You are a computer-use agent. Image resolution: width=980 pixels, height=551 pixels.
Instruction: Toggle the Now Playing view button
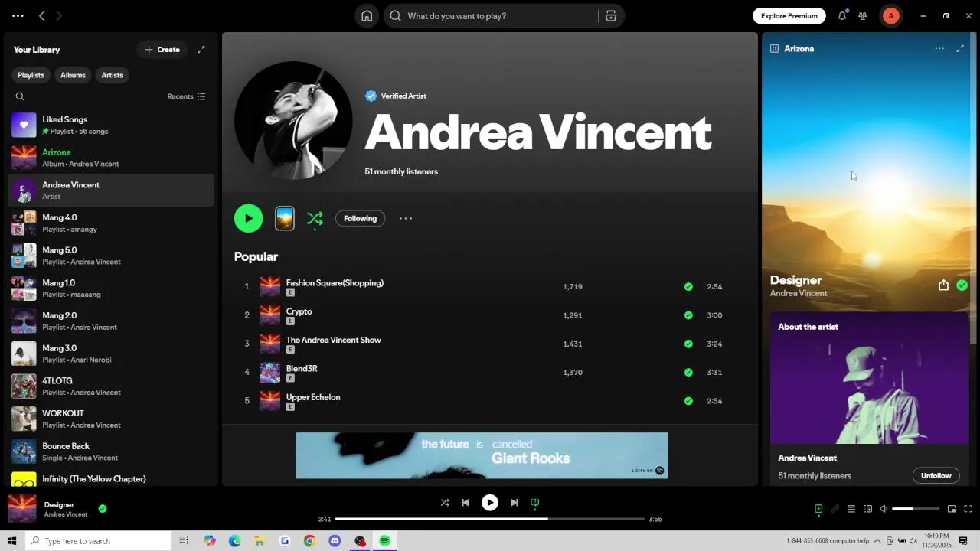pos(818,509)
